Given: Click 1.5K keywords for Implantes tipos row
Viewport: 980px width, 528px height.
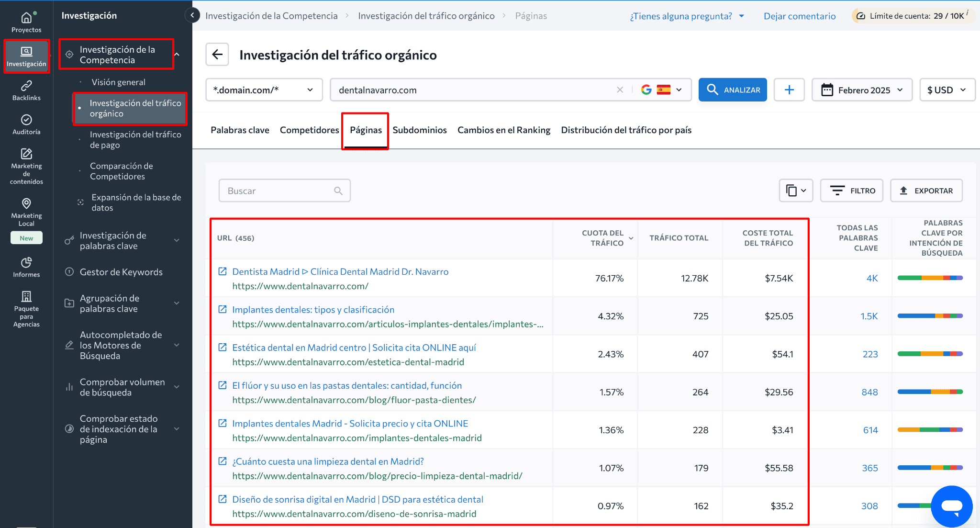Looking at the screenshot, I should click(x=869, y=316).
